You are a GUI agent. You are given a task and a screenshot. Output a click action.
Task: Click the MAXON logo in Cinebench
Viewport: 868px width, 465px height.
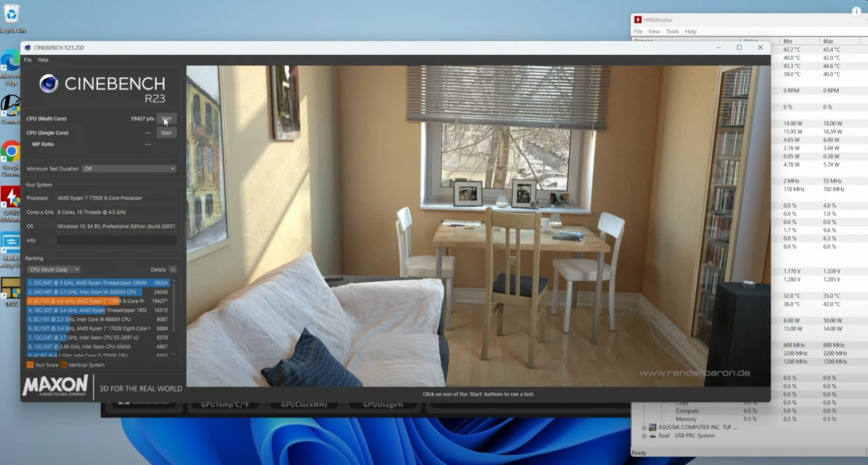(x=55, y=386)
